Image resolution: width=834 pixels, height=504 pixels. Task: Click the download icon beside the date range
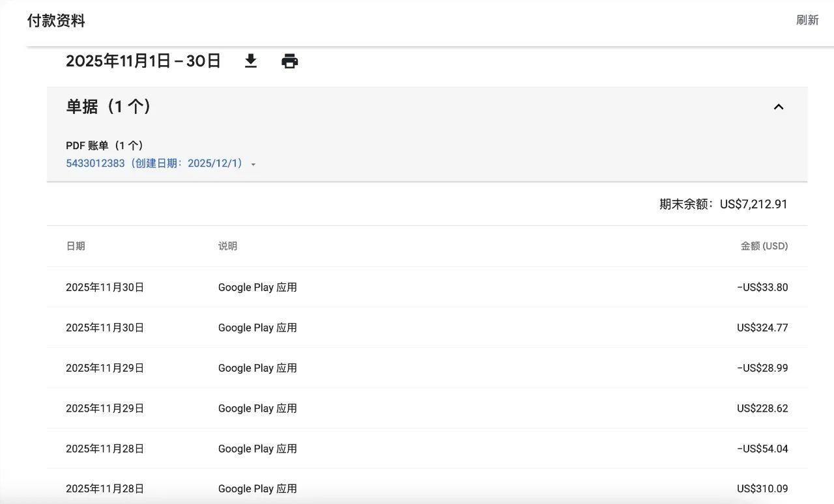(x=251, y=61)
